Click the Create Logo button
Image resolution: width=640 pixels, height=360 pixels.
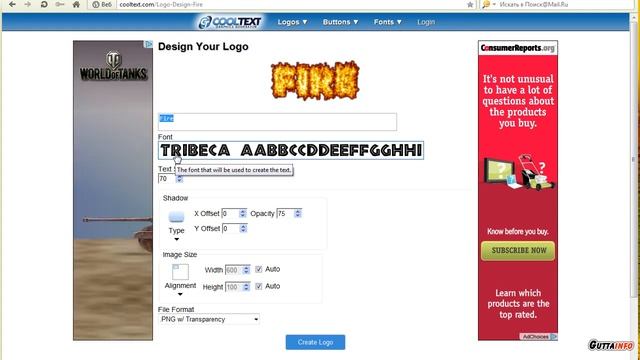[x=315, y=342]
